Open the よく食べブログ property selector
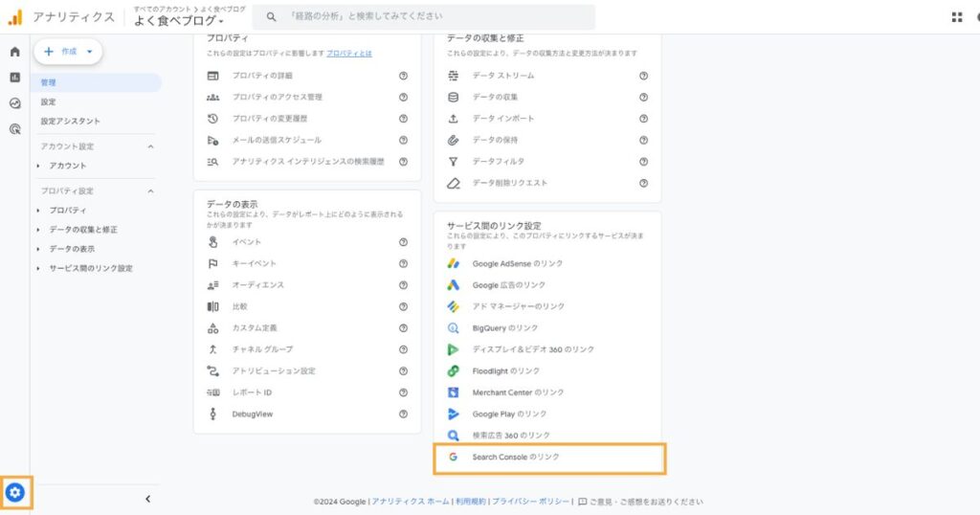 (179, 21)
